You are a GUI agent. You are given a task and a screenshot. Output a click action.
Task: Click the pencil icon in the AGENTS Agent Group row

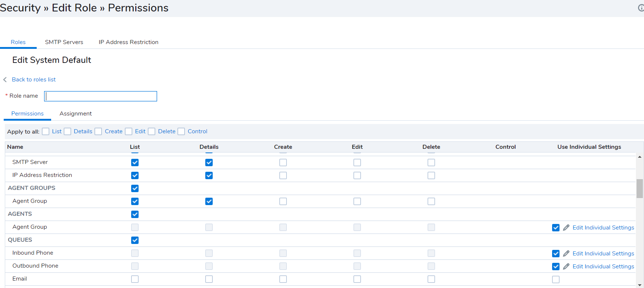(x=566, y=228)
